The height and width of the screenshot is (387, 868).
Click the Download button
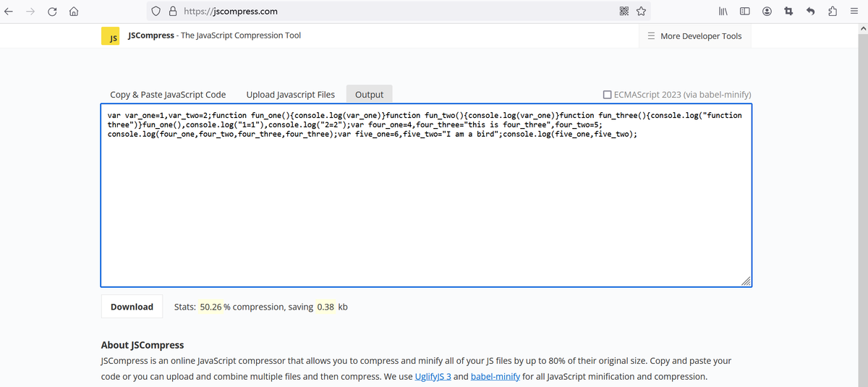132,307
